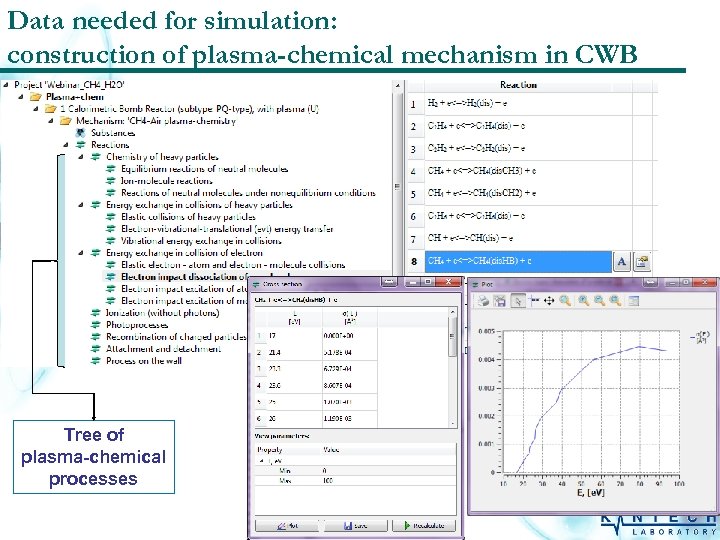Viewport: 720px width, 540px height.
Task: Collapse the Reactions tree node
Action: click(67, 145)
